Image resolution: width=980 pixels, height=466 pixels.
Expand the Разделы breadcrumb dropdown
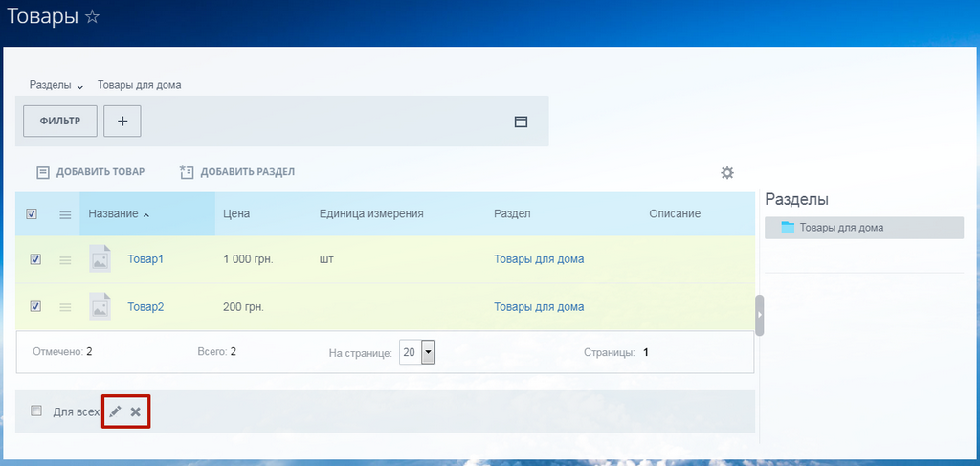point(56,85)
